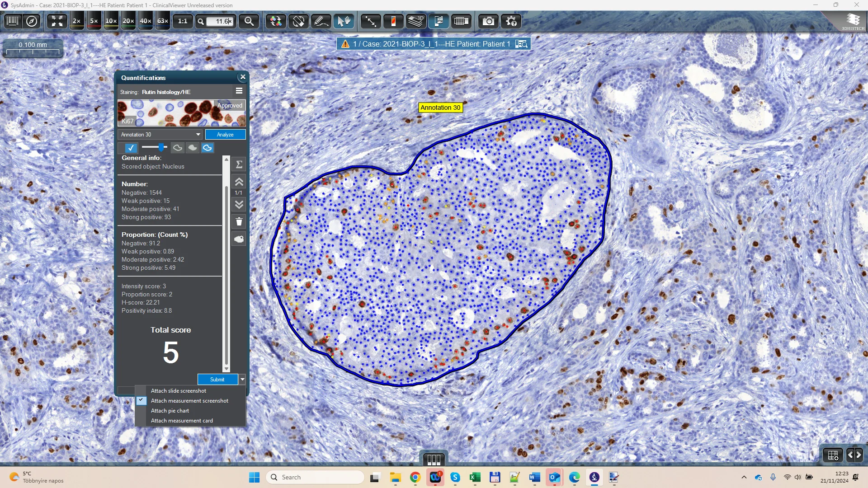
Task: Set magnification to 20x
Action: click(x=128, y=21)
